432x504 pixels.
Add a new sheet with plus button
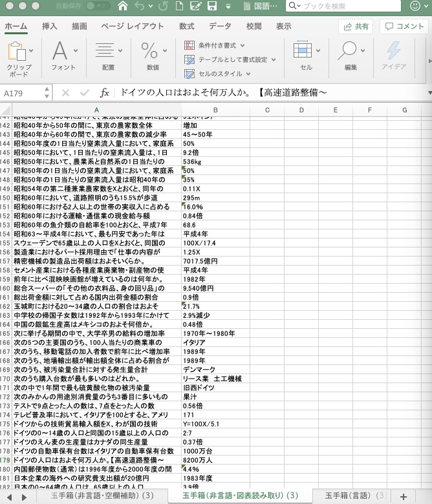tap(404, 497)
